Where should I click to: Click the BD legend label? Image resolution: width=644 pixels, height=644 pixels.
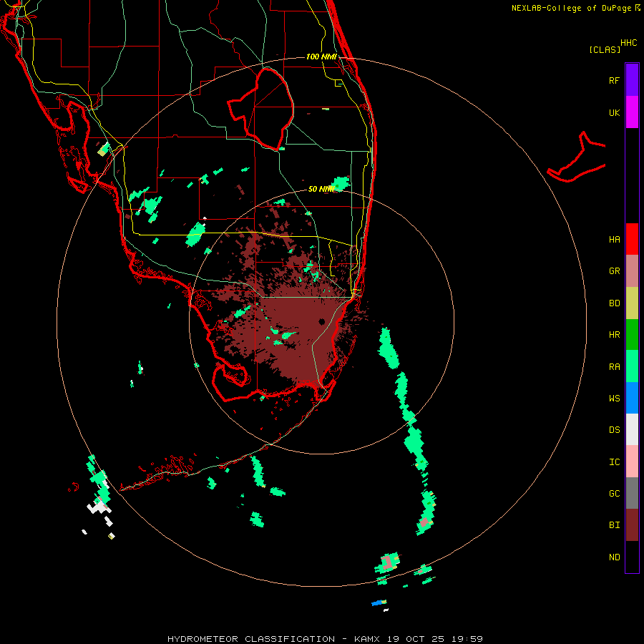(x=614, y=303)
